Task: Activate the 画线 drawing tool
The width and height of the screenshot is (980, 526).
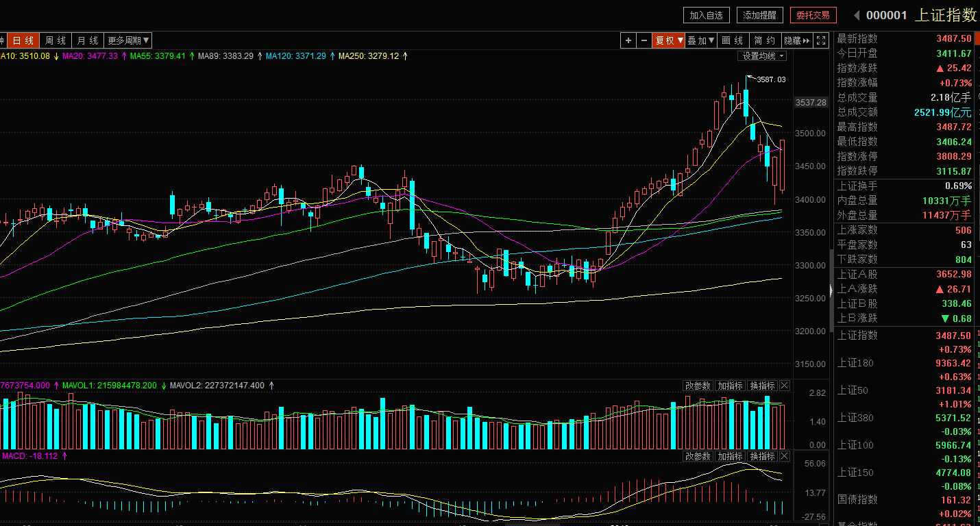Action: coord(733,40)
